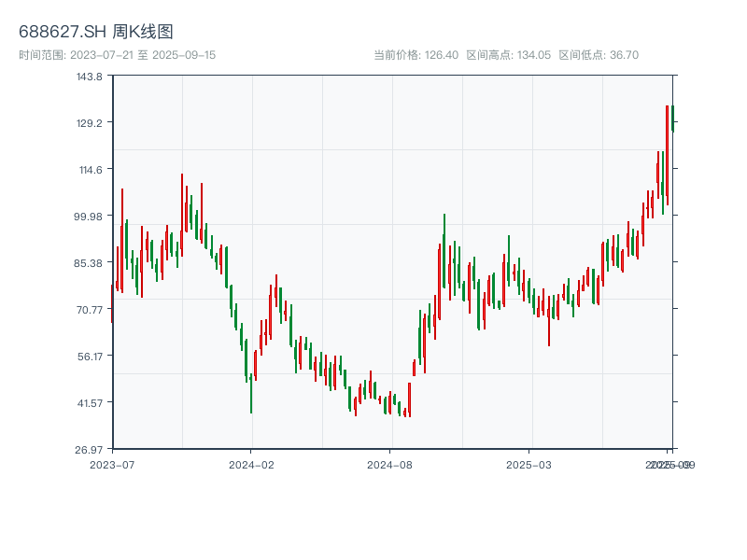Click the 当前价格: 126.40 label
The image size is (747, 560).
[416, 55]
